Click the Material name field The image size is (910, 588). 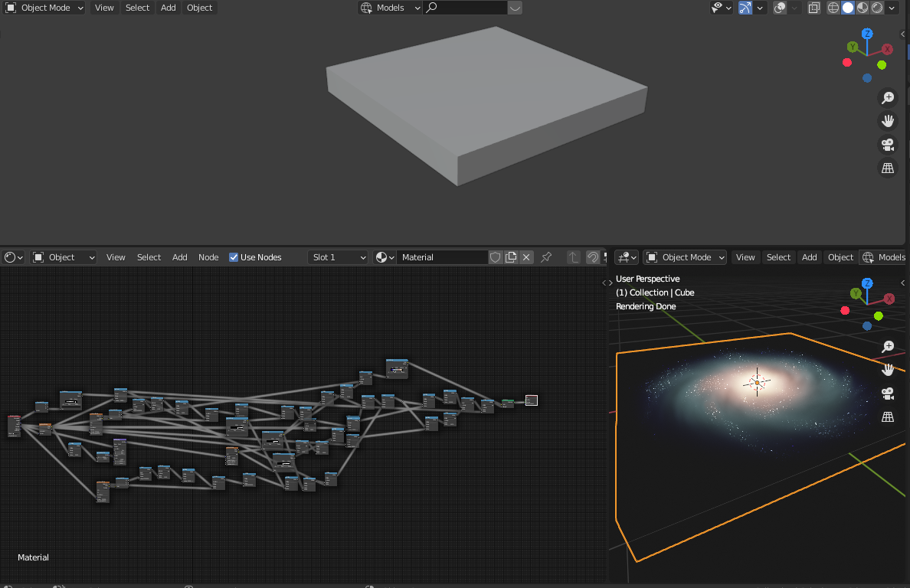pos(442,257)
